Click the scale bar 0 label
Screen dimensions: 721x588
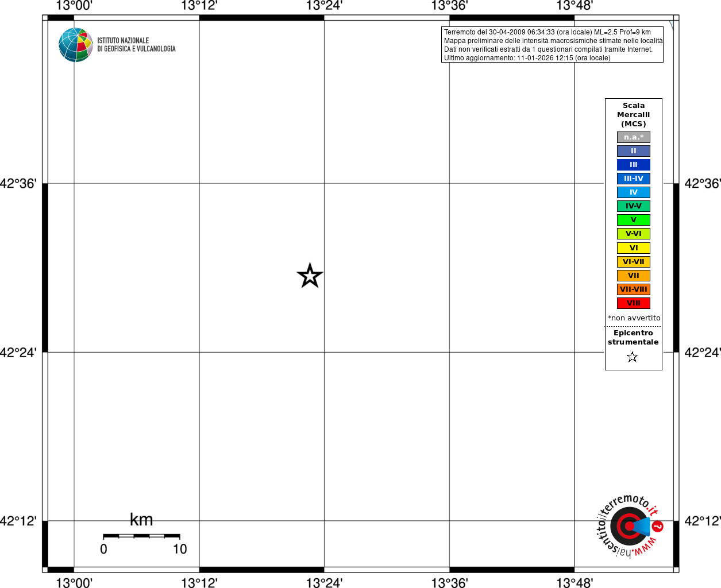click(103, 549)
